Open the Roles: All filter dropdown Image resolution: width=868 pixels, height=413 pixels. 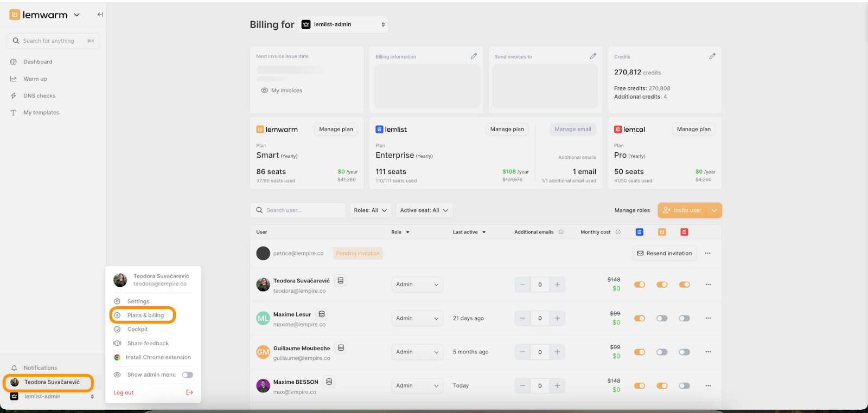pos(371,210)
